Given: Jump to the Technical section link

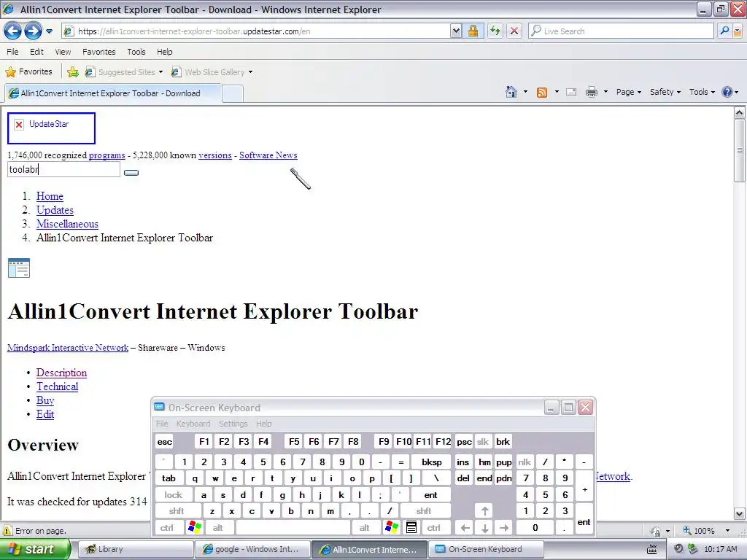Looking at the screenshot, I should click(57, 386).
